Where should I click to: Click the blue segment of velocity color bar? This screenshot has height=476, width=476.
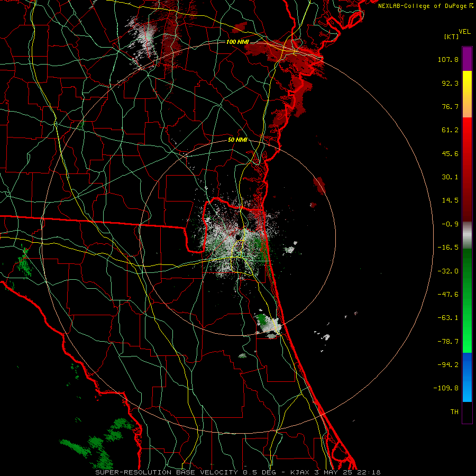[467, 377]
